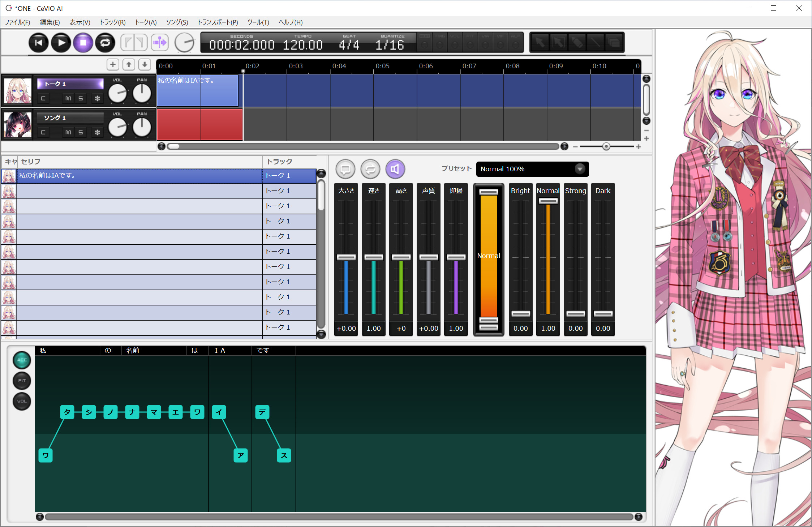812x527 pixels.
Task: Move the track up with the up arrow
Action: point(129,65)
